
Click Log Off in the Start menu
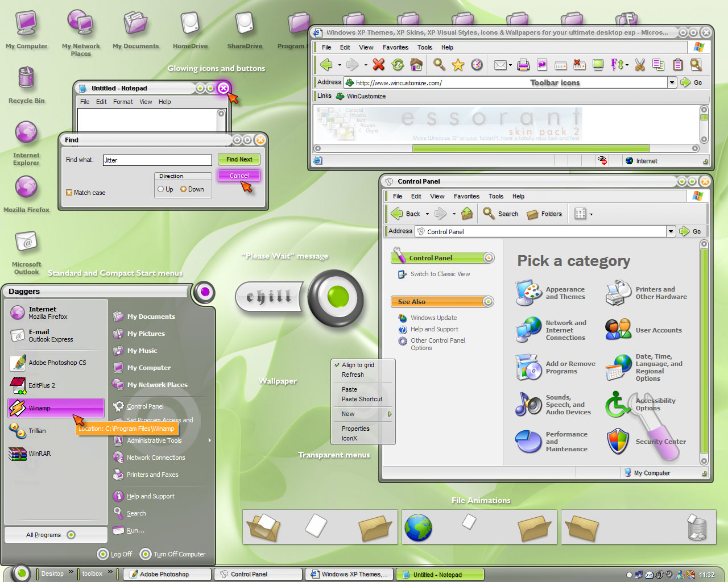[115, 554]
